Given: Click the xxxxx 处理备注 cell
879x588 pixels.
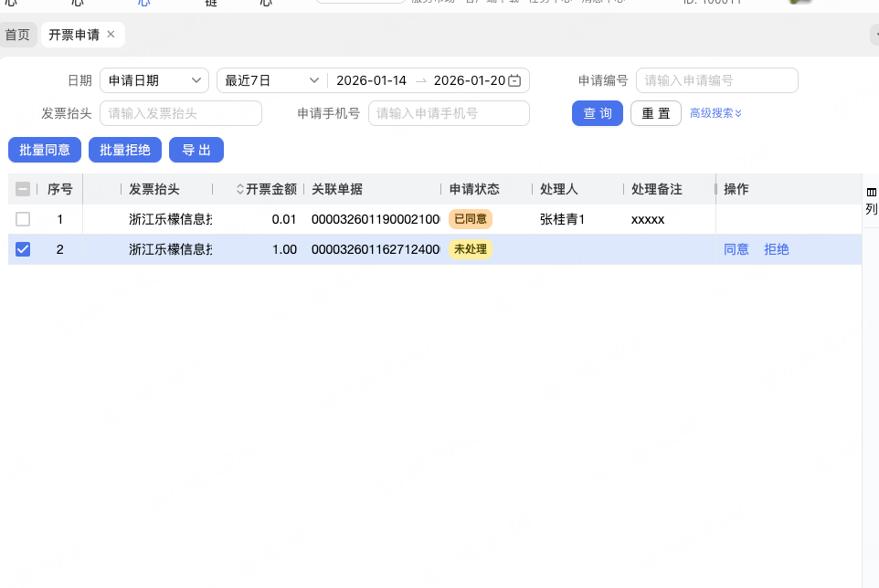Looking at the screenshot, I should 648,219.
